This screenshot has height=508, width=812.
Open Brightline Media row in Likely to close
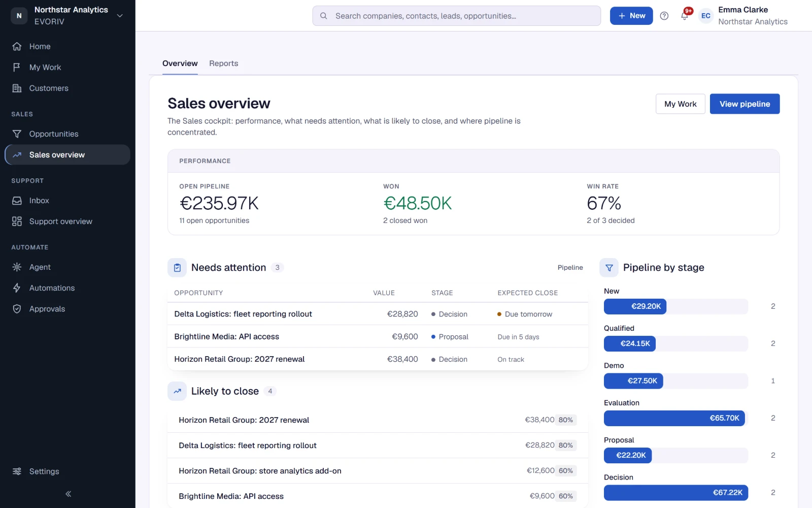378,496
